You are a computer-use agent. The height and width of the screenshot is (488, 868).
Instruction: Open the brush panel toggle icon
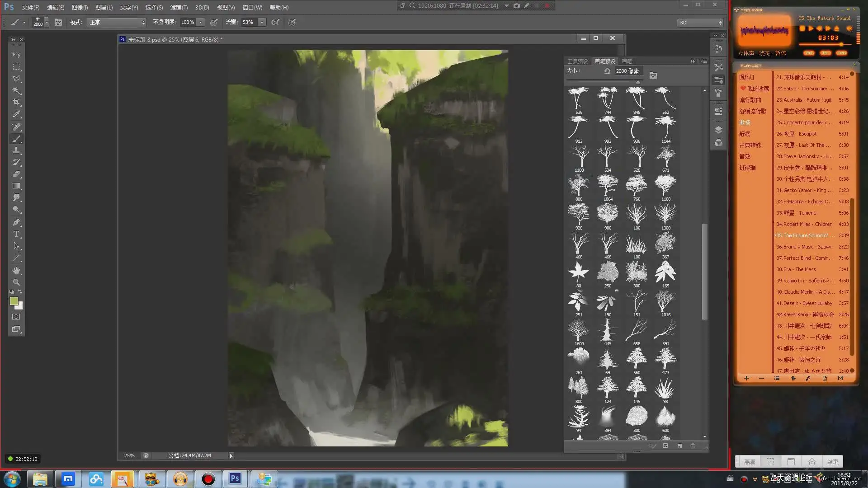coord(58,22)
